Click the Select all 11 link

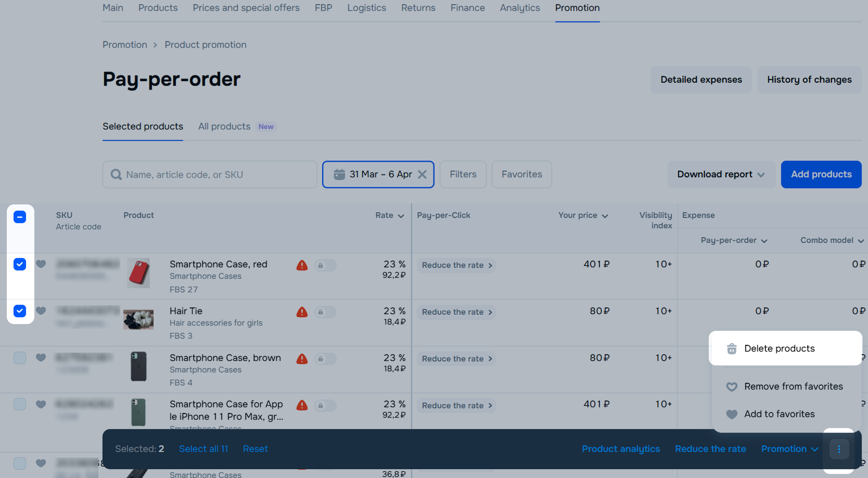click(x=203, y=449)
